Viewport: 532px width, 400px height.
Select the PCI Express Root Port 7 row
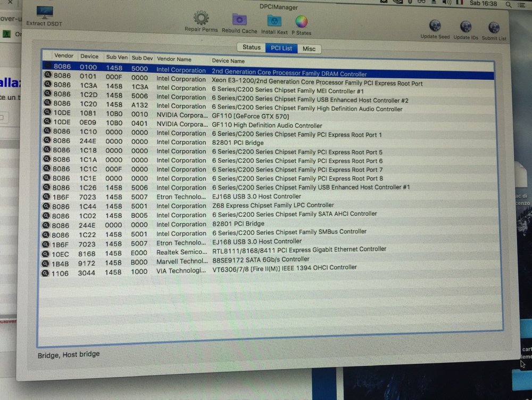268,169
